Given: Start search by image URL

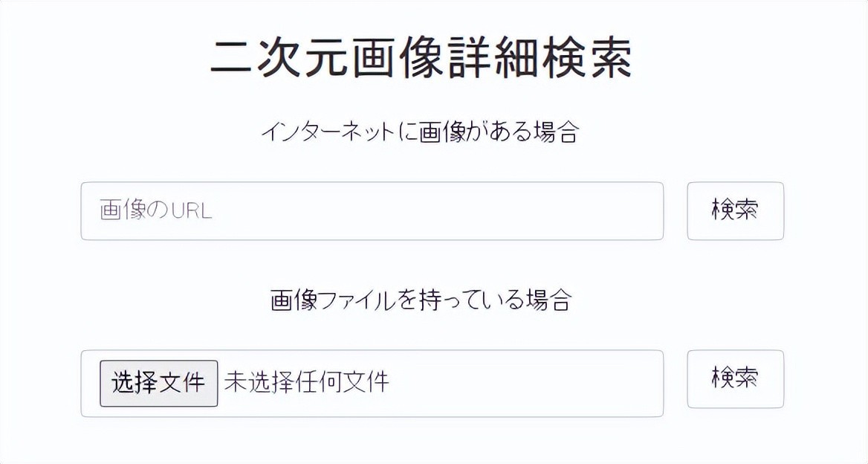Looking at the screenshot, I should point(735,210).
